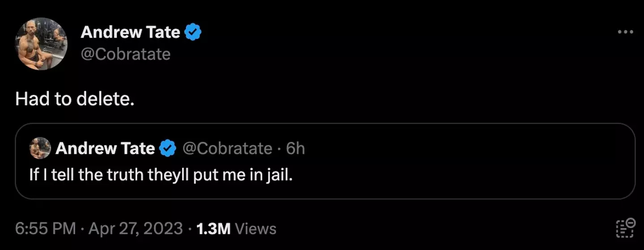The image size is (644, 250).
Task: Open the 1.3M view count
Action: pos(213,229)
